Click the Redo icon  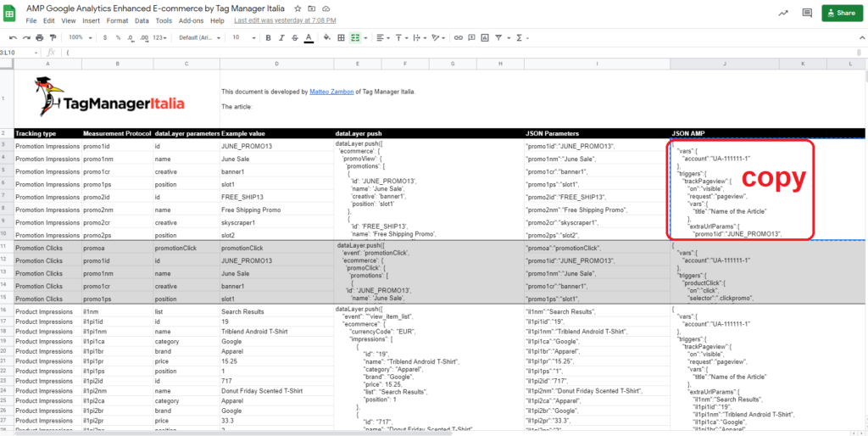pyautogui.click(x=25, y=37)
